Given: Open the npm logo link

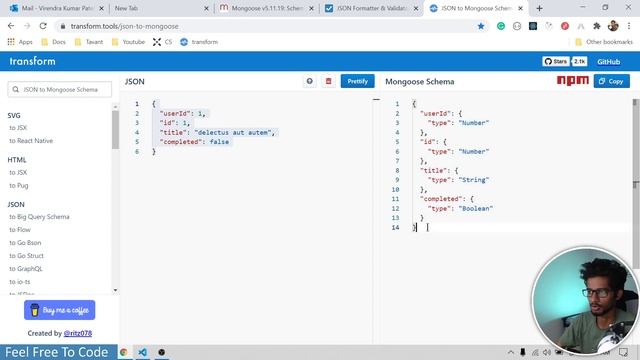Looking at the screenshot, I should (x=573, y=80).
